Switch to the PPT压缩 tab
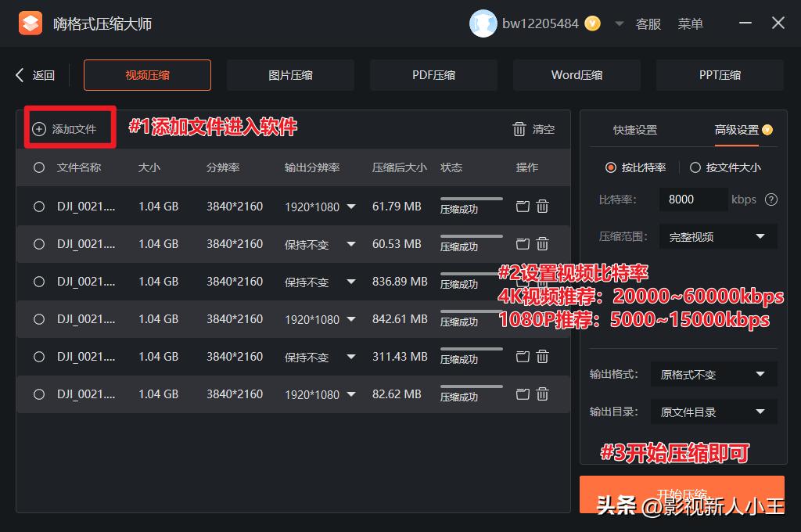The width and height of the screenshot is (801, 532). click(720, 75)
